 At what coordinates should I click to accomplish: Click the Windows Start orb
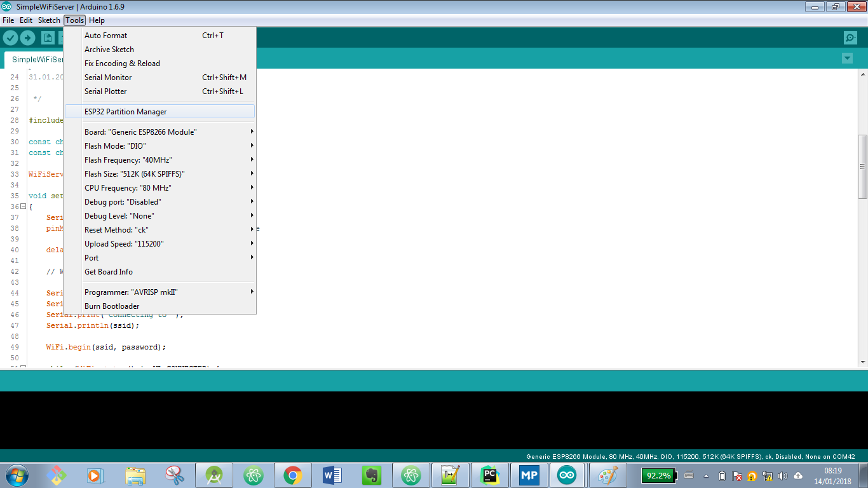click(x=16, y=475)
